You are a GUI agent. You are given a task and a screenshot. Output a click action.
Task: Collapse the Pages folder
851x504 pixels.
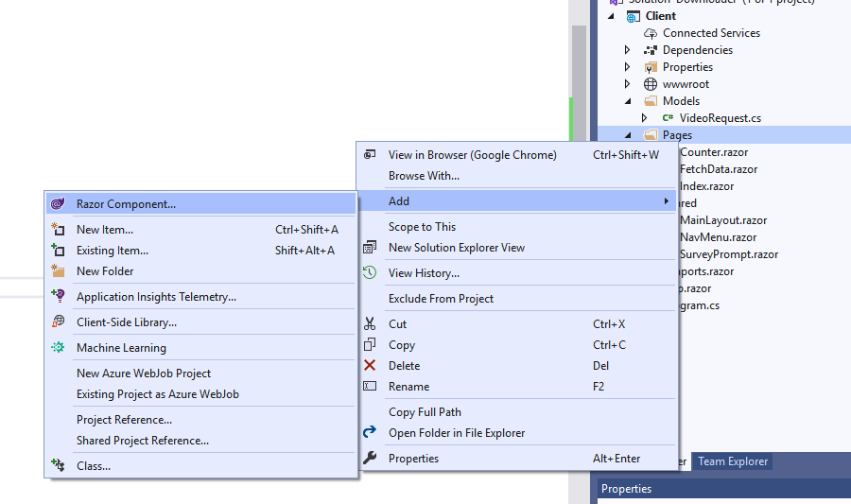click(629, 134)
